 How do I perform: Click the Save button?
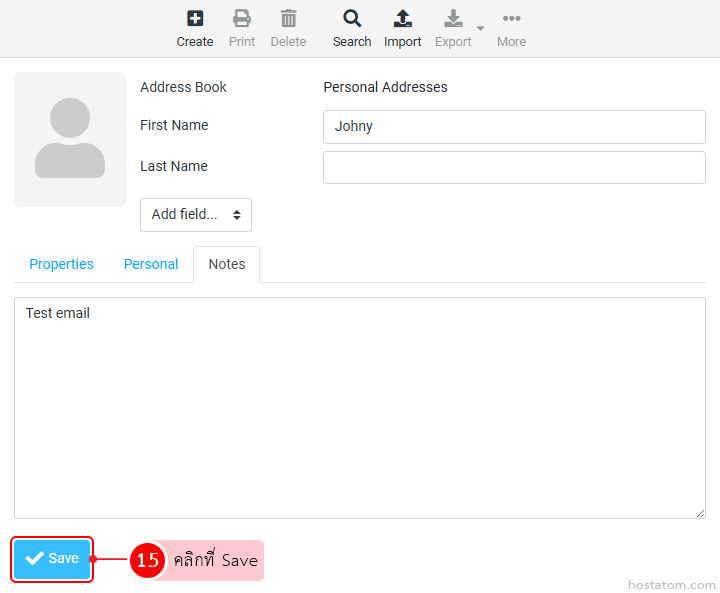tap(52, 559)
